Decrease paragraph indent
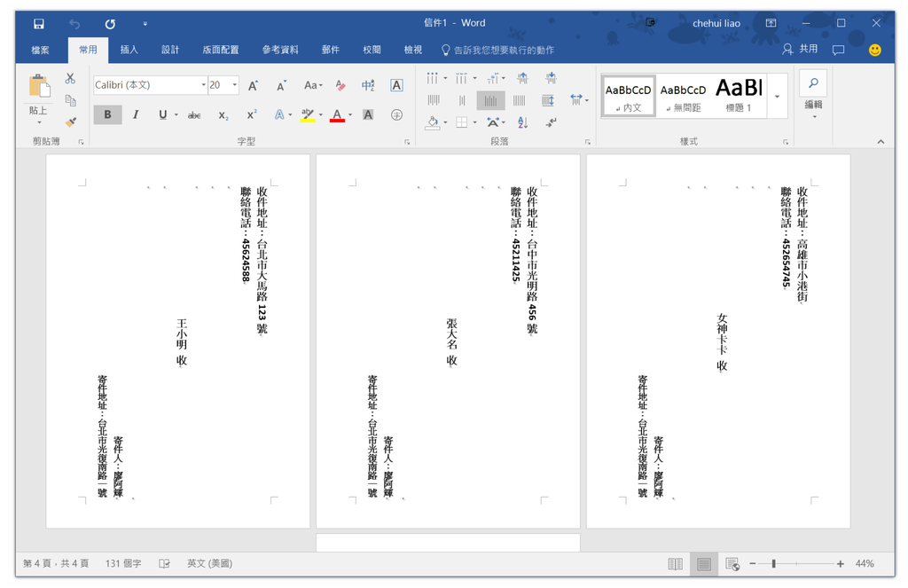The width and height of the screenshot is (908, 588). coord(522,78)
